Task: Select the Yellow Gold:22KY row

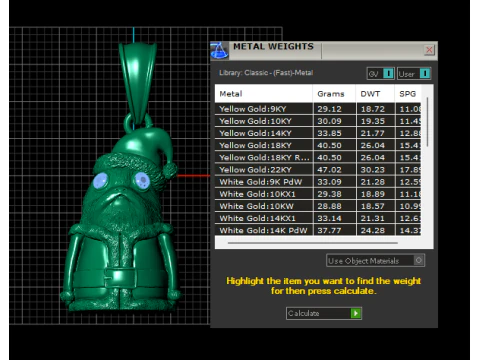Action: click(318, 170)
